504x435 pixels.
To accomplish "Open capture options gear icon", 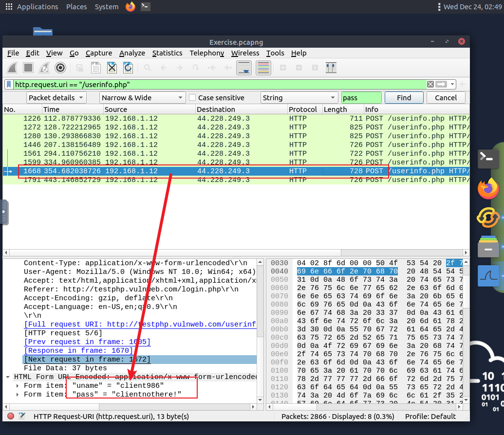I will (x=60, y=68).
